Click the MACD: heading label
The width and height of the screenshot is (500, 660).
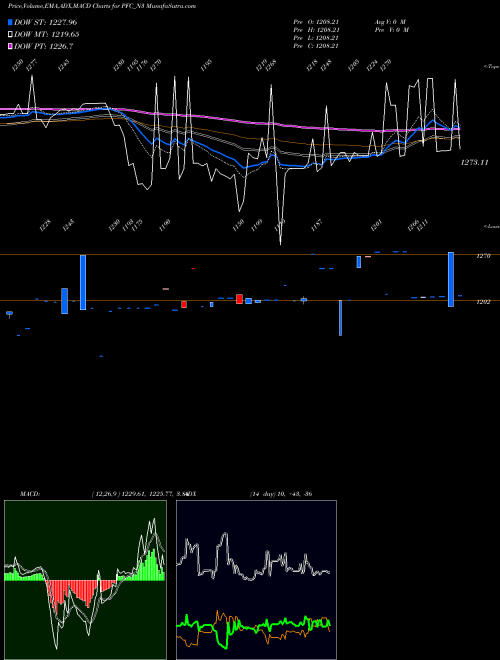pos(30,494)
